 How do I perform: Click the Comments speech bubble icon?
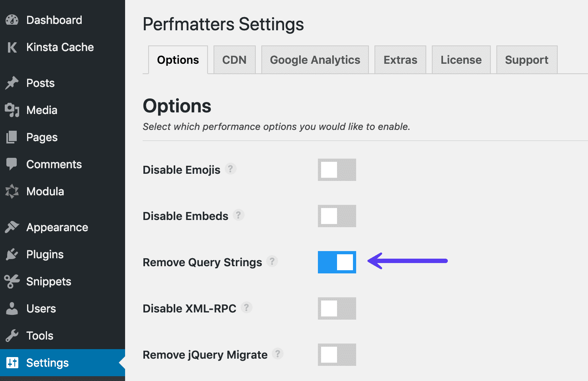pyautogui.click(x=12, y=164)
